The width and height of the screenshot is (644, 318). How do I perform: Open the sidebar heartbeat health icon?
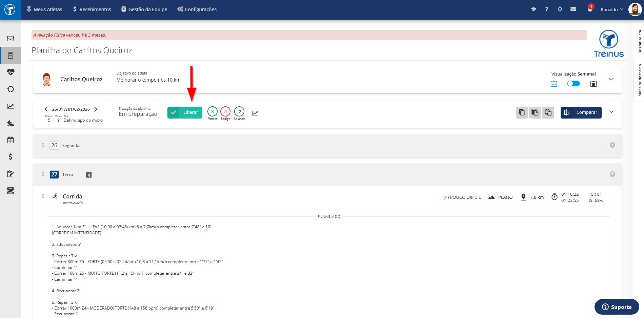click(x=11, y=72)
